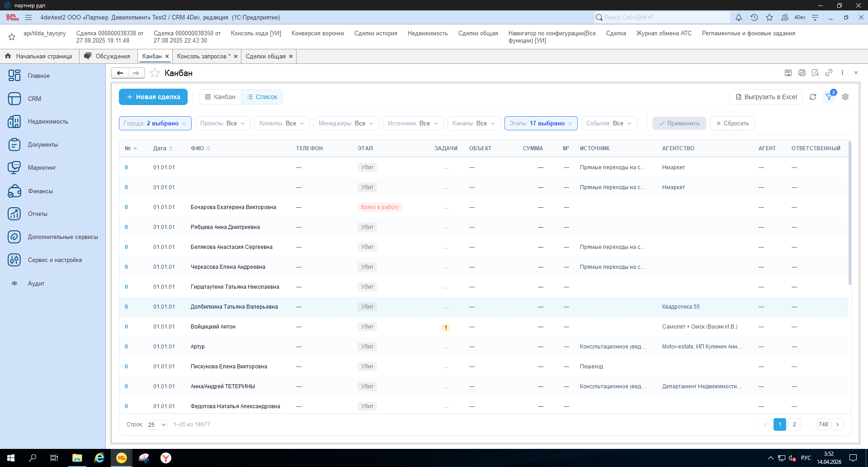Open the filter funnel icon
This screenshot has height=467, width=868.
pyautogui.click(x=829, y=97)
